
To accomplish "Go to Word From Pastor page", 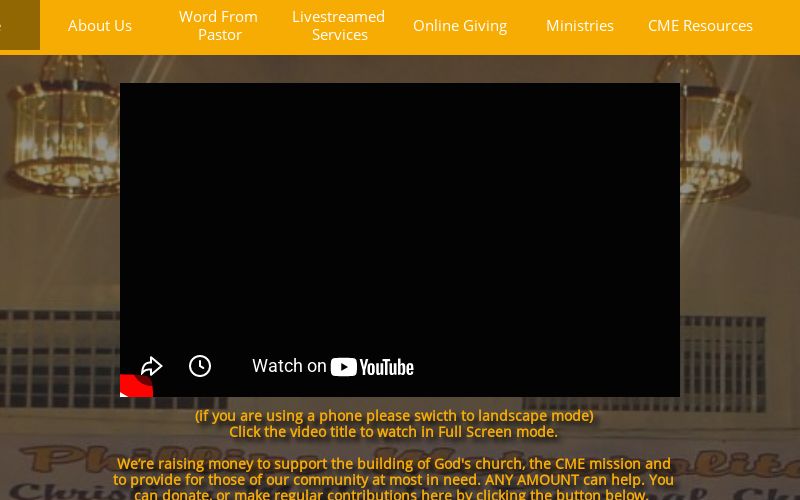I will pos(219,26).
